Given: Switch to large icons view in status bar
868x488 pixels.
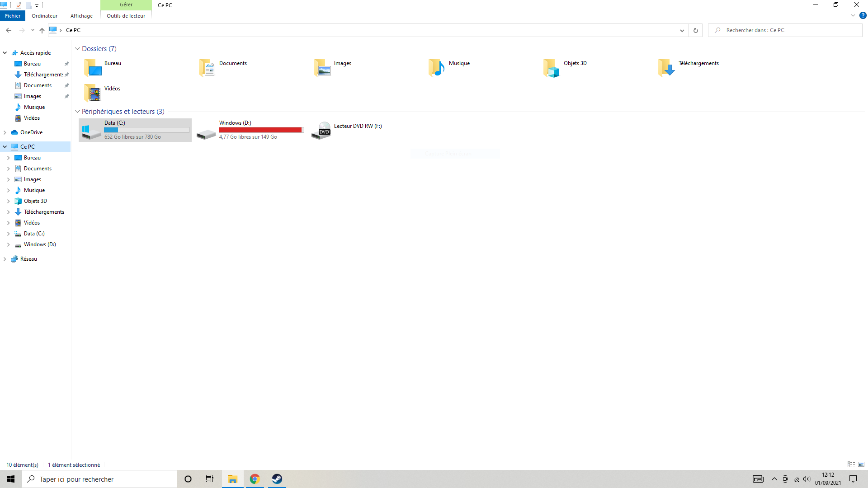Looking at the screenshot, I should tap(861, 465).
